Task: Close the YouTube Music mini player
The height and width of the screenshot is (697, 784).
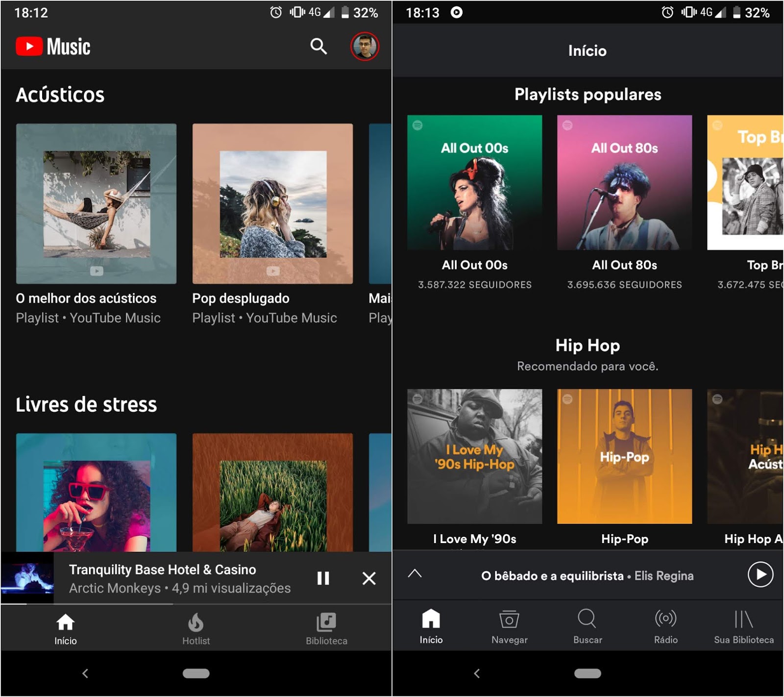Action: point(369,578)
